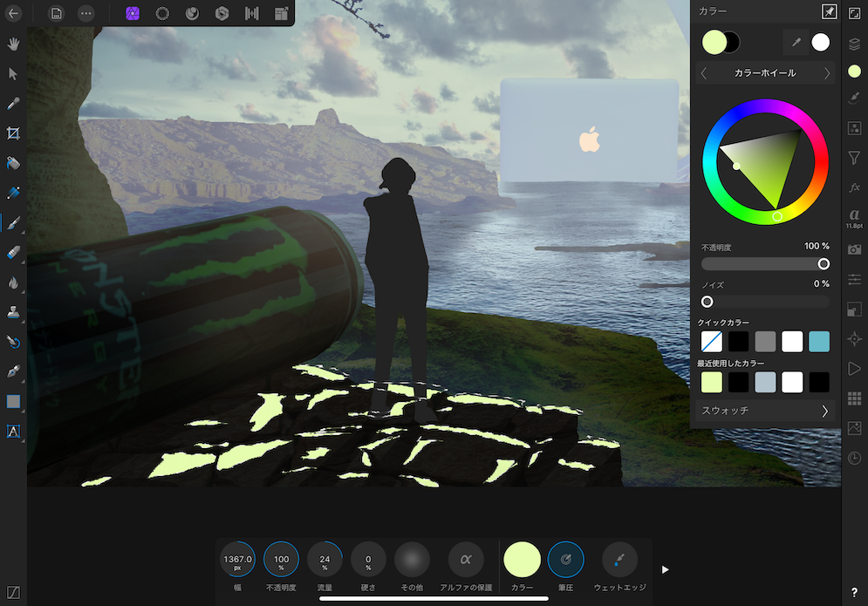The height and width of the screenshot is (606, 868).
Task: Select the Text tool
Action: [x=13, y=431]
